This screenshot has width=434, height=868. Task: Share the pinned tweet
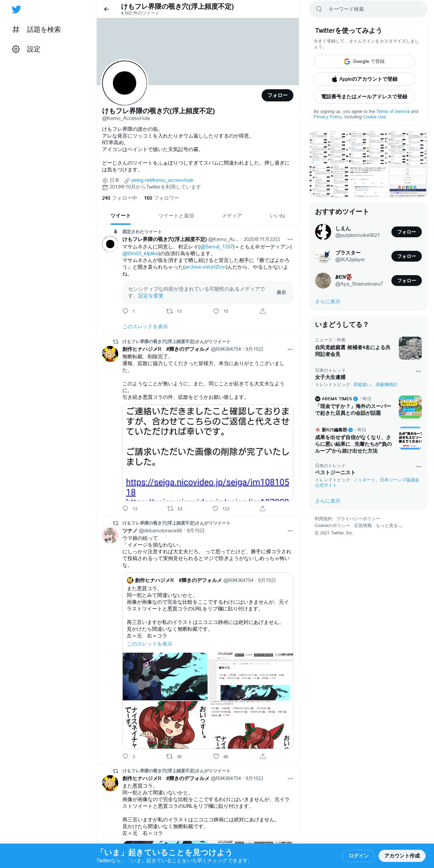click(x=263, y=311)
